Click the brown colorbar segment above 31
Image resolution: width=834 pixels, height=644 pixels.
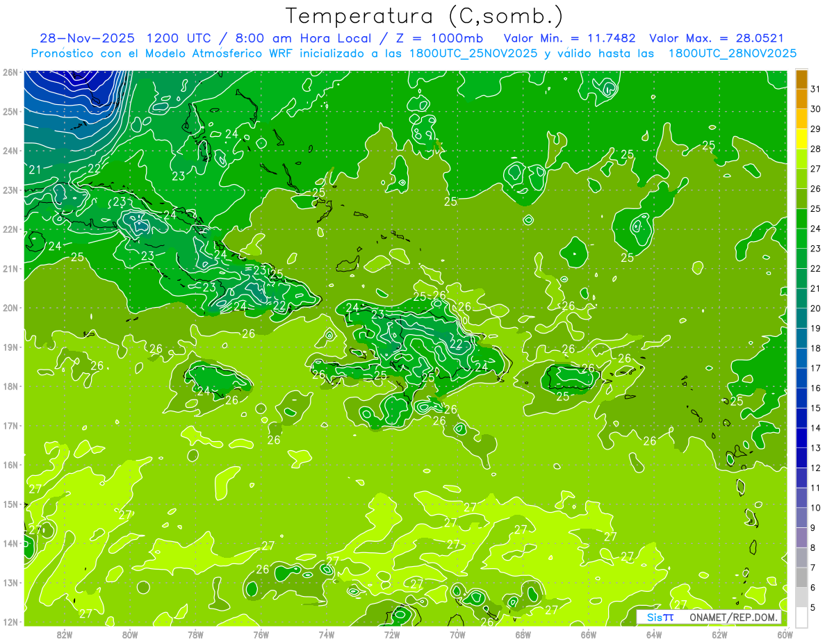pos(801,79)
